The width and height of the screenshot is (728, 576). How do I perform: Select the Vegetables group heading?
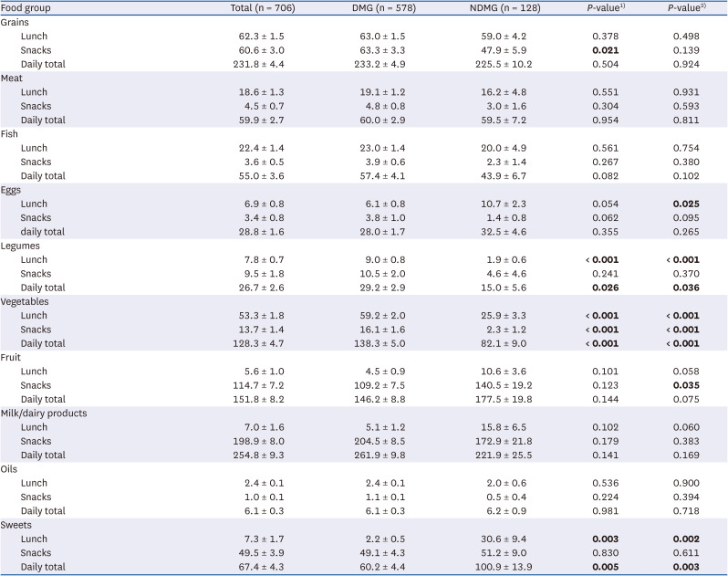pyautogui.click(x=26, y=301)
